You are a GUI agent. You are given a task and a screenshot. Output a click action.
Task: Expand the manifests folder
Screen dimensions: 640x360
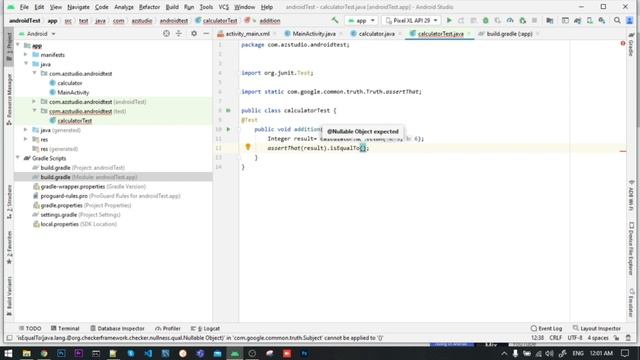(x=26, y=54)
